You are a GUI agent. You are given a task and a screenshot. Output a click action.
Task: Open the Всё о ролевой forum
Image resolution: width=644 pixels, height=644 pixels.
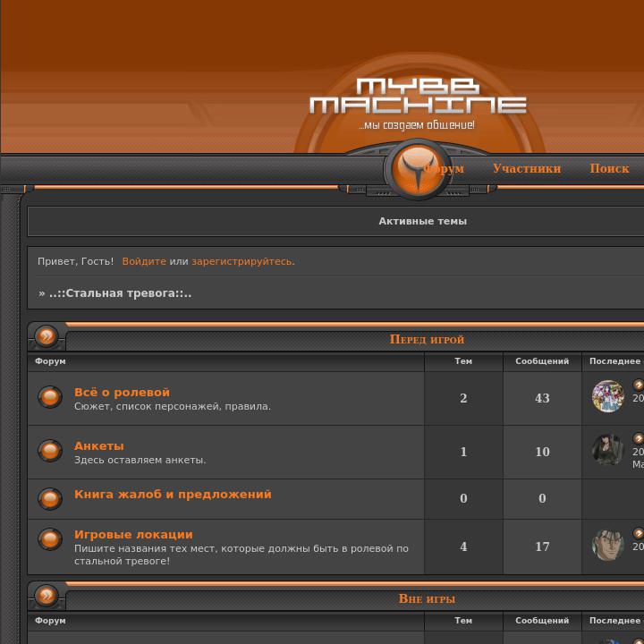122,393
